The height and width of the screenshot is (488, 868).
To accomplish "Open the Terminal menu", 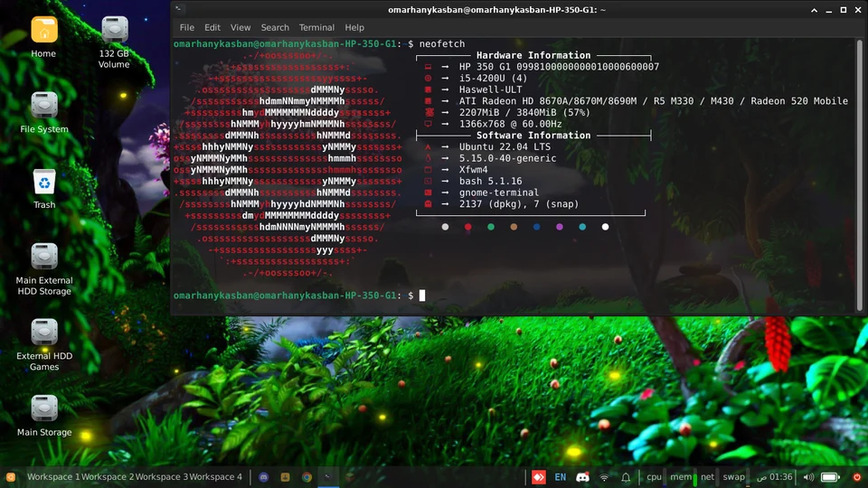I will pyautogui.click(x=316, y=27).
